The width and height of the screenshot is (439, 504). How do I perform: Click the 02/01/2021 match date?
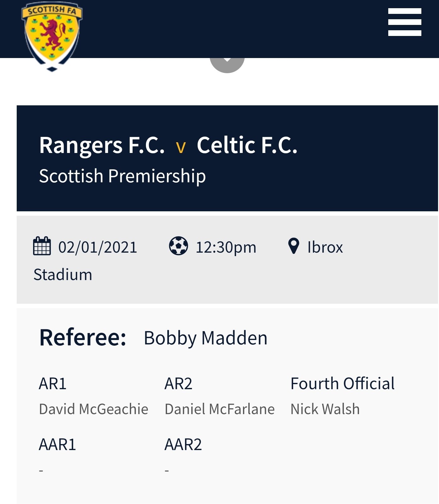[x=98, y=247]
